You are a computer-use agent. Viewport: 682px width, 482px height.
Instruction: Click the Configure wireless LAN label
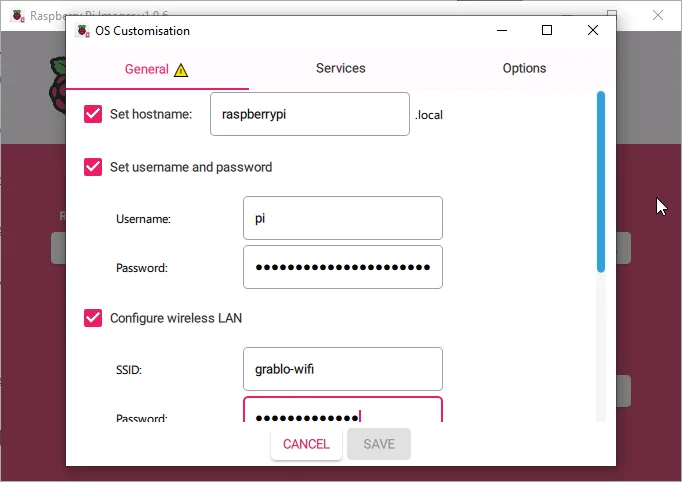pyautogui.click(x=176, y=318)
